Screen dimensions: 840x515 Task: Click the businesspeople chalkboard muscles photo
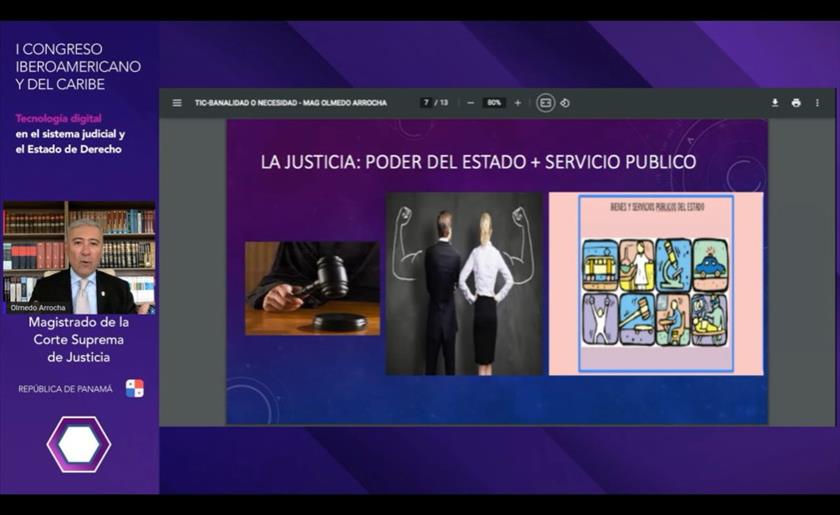point(464,283)
